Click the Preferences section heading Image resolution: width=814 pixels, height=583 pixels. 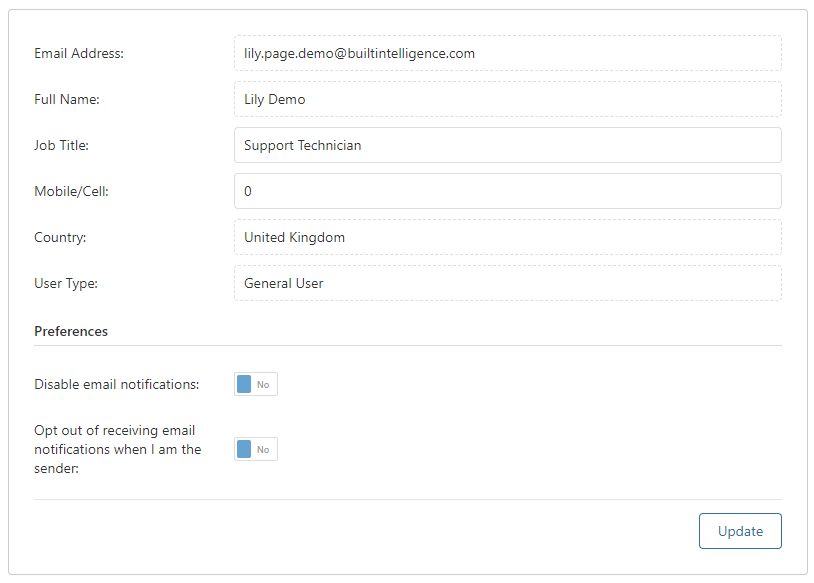71,332
